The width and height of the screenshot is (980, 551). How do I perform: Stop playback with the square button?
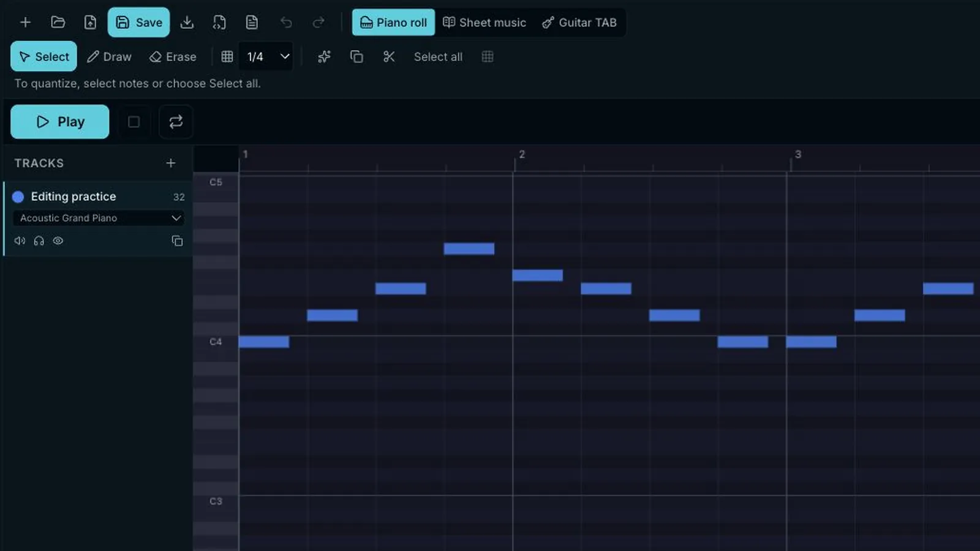134,122
